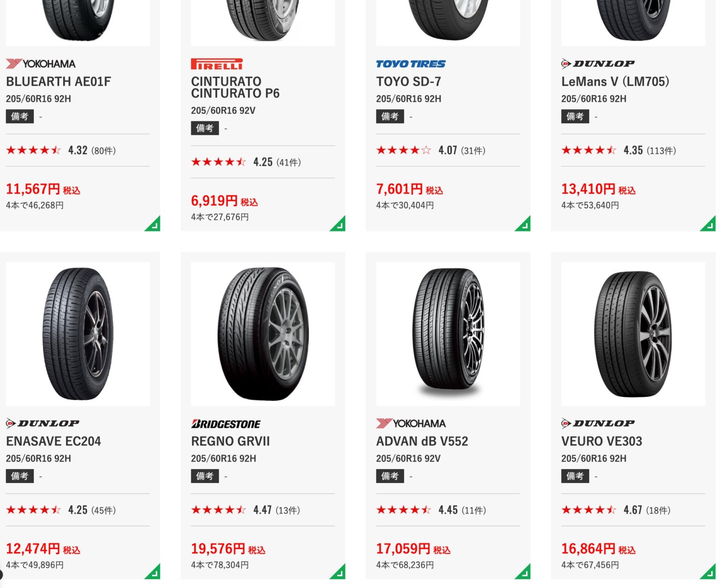View the ADVAN dB V552 tire photo
Image resolution: width=720 pixels, height=588 pixels.
[x=448, y=334]
